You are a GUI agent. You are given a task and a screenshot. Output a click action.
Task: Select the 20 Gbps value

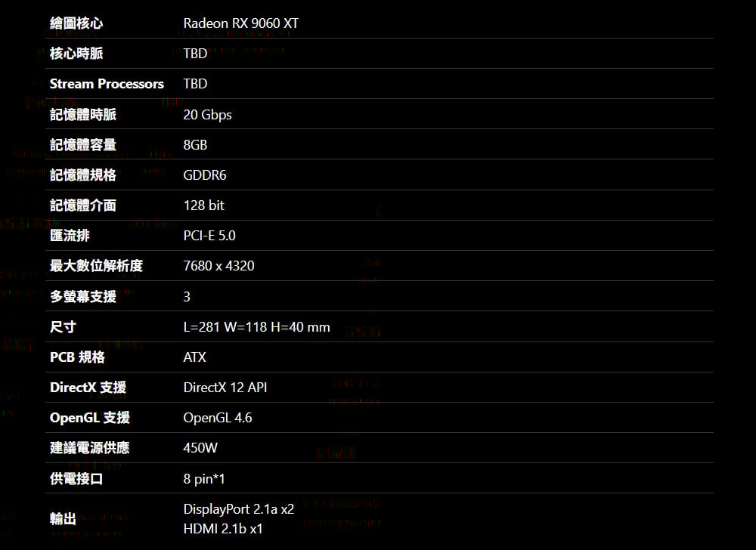[207, 115]
